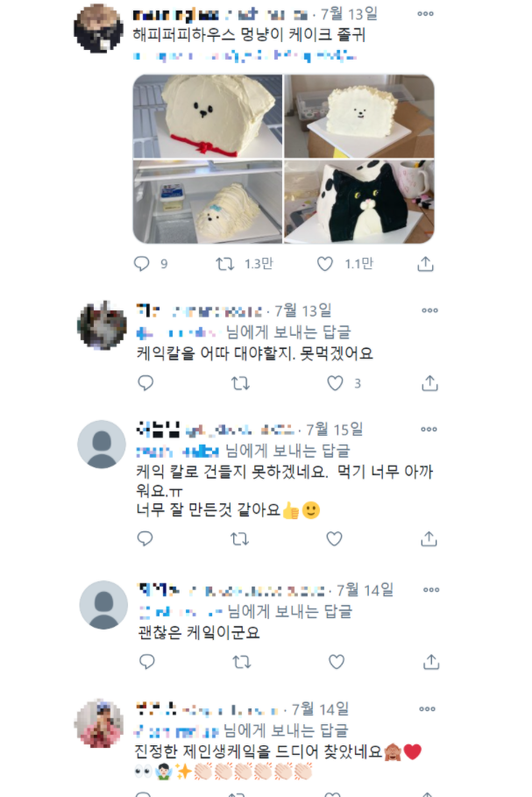Image resolution: width=532 pixels, height=797 pixels.
Task: Share the 너무 잘 만든것 같아요 reply
Action: (x=429, y=538)
